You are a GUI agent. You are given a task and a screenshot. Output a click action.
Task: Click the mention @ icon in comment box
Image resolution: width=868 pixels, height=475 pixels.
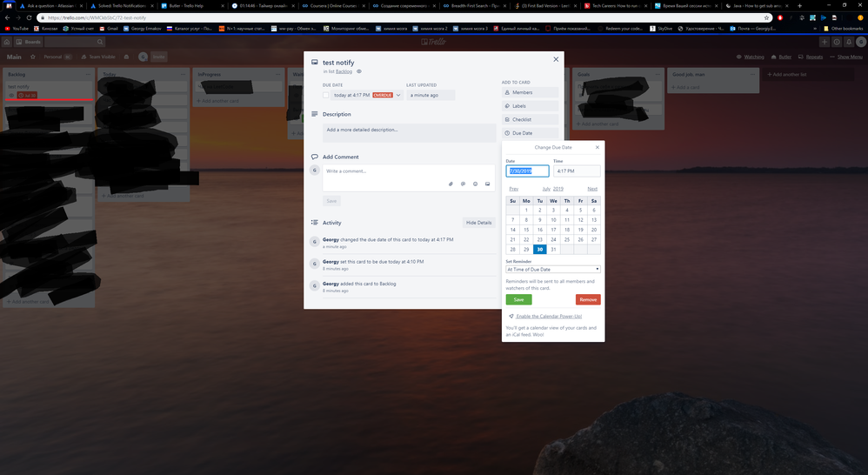[x=463, y=184]
